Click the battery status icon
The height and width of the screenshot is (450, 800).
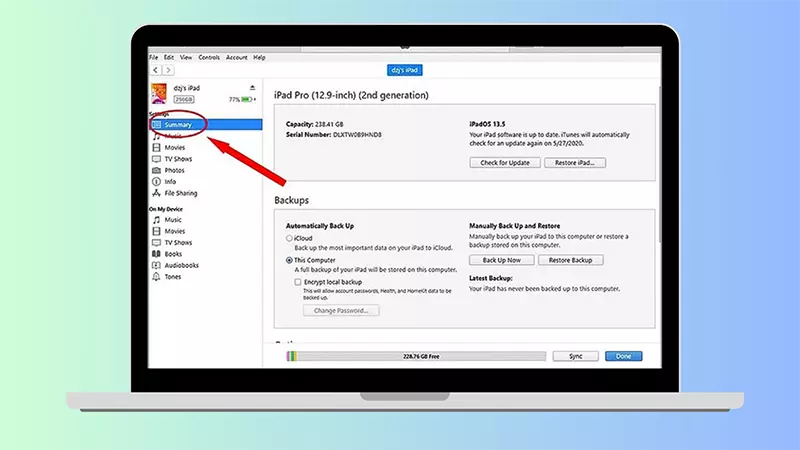[x=247, y=99]
